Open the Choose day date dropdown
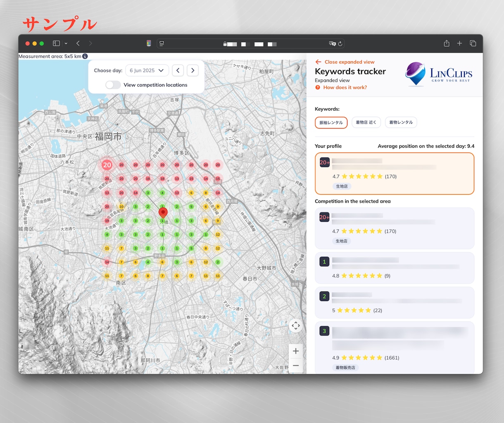The width and height of the screenshot is (504, 423). pyautogui.click(x=147, y=70)
